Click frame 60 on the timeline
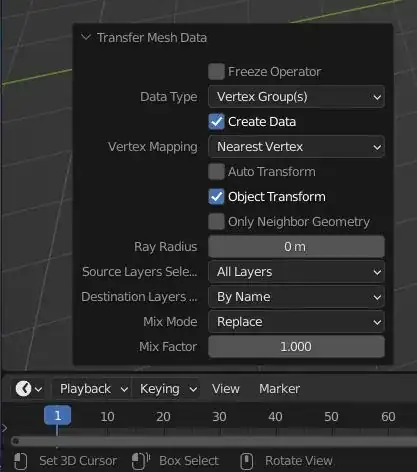This screenshot has height=472, width=417. (388, 417)
